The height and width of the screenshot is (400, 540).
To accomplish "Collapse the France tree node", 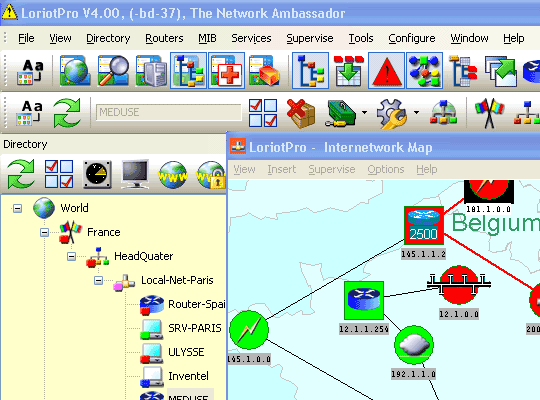I will click(44, 233).
